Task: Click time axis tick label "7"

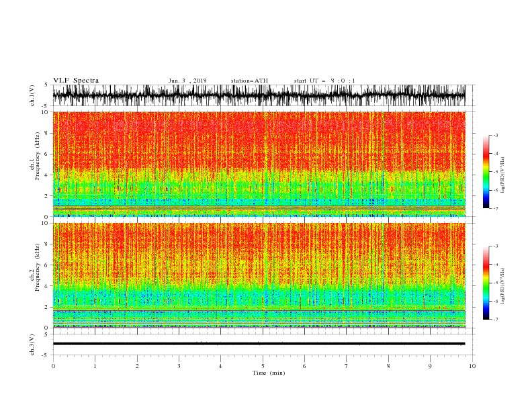Action: (347, 366)
